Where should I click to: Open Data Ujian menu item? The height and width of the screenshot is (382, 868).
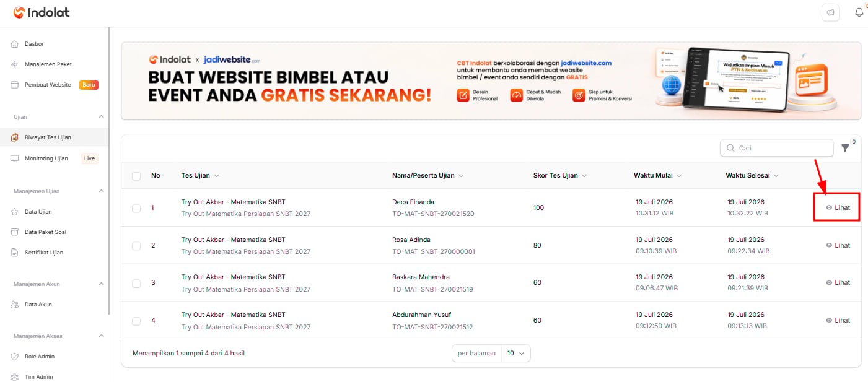38,212
